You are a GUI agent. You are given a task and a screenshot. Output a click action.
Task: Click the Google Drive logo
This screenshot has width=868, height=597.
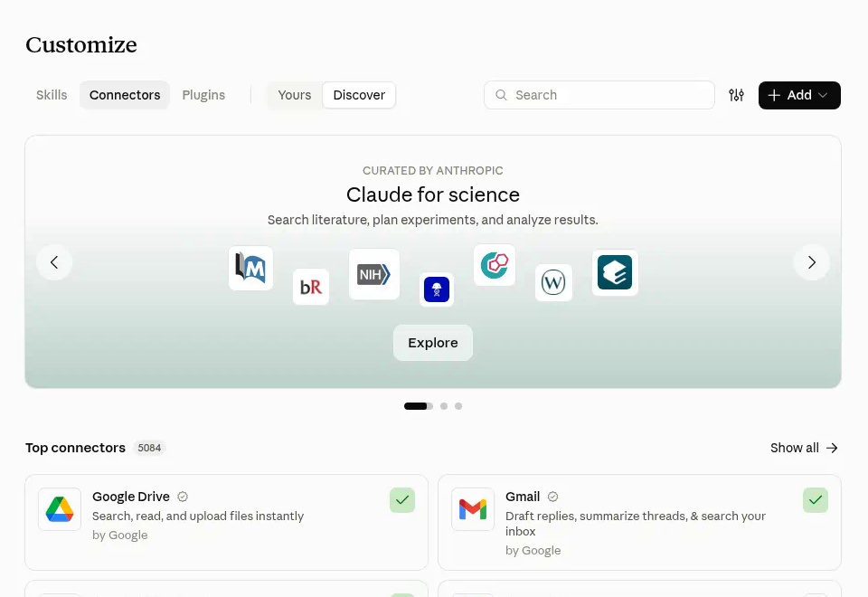[60, 509]
